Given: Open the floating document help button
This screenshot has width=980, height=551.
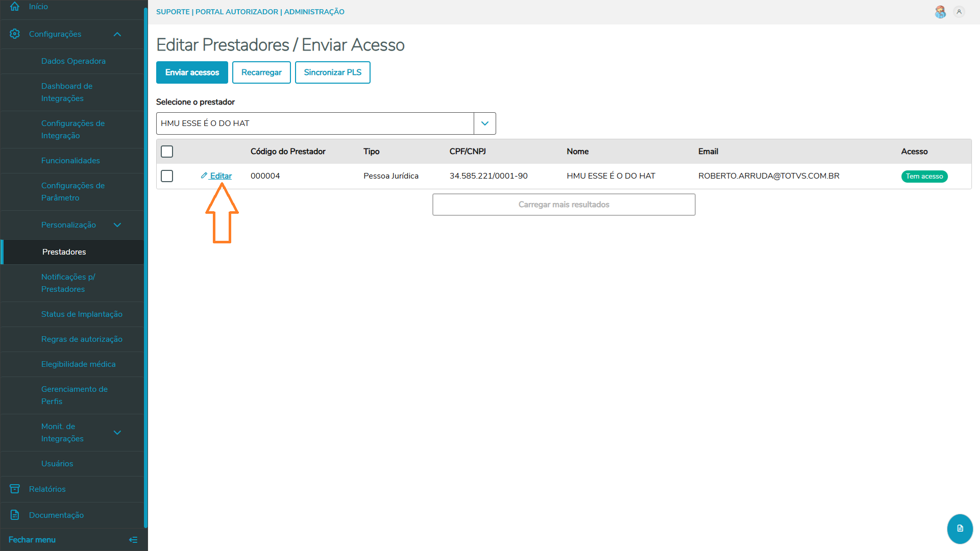Looking at the screenshot, I should 960,529.
